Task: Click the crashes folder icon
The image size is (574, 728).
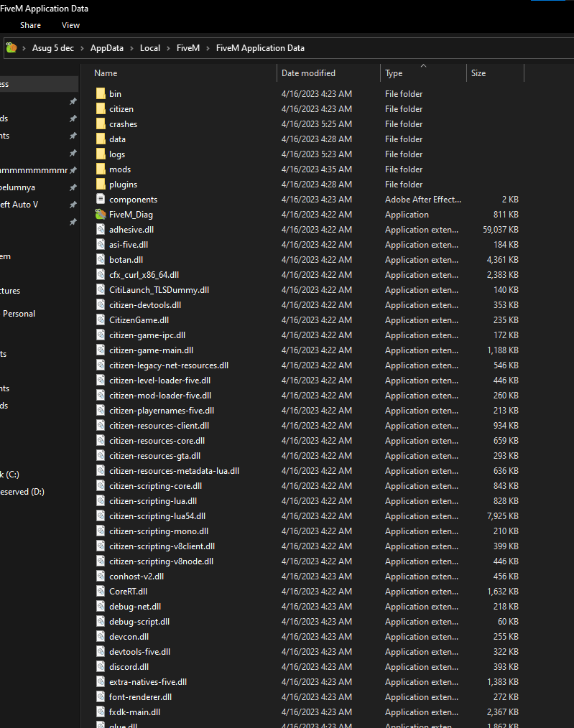Action: (x=101, y=124)
